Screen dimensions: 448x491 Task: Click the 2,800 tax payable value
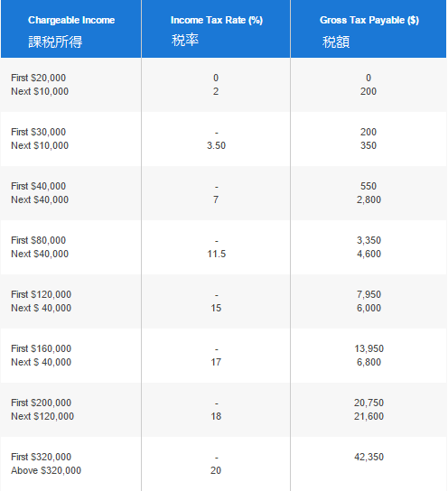coord(369,199)
